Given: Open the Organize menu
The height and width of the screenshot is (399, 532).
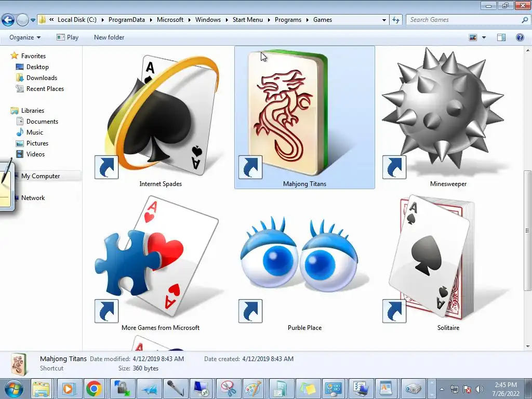Looking at the screenshot, I should click(x=25, y=37).
